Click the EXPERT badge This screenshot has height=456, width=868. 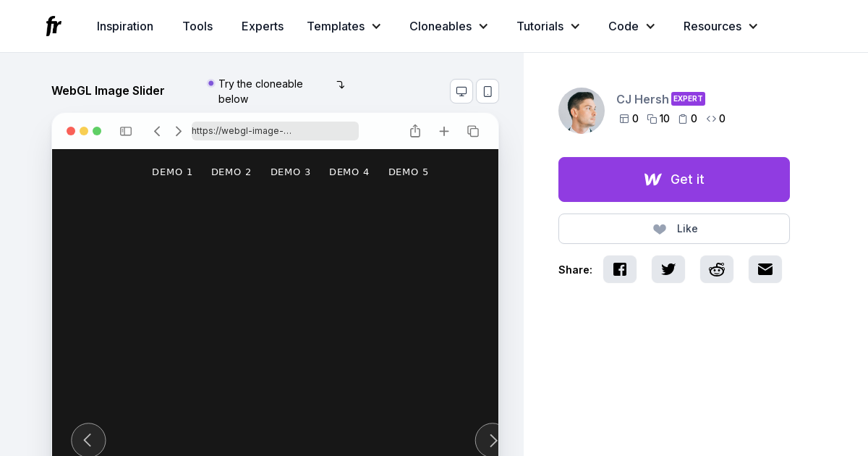[x=688, y=98]
